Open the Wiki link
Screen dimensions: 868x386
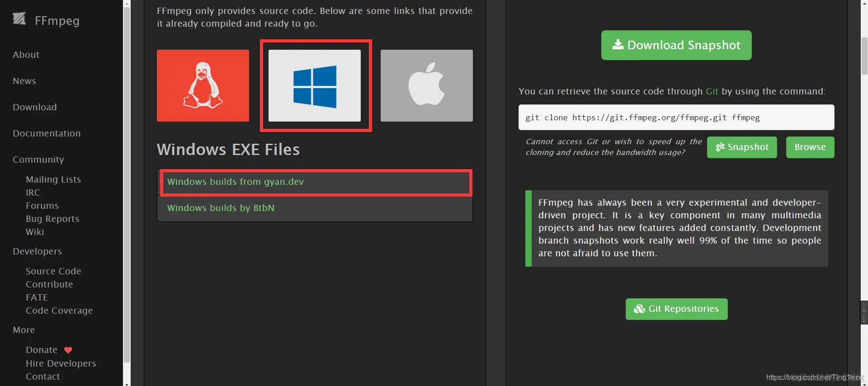[x=35, y=232]
